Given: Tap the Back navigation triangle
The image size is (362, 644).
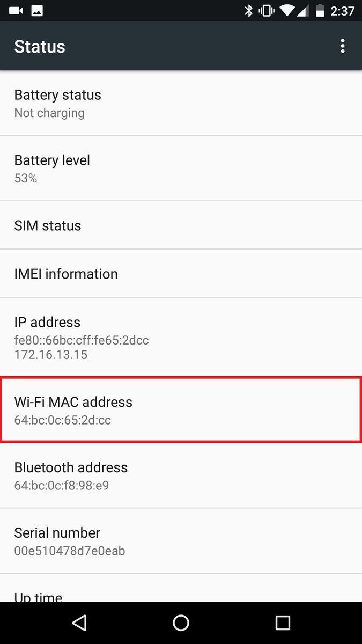Looking at the screenshot, I should (79, 623).
